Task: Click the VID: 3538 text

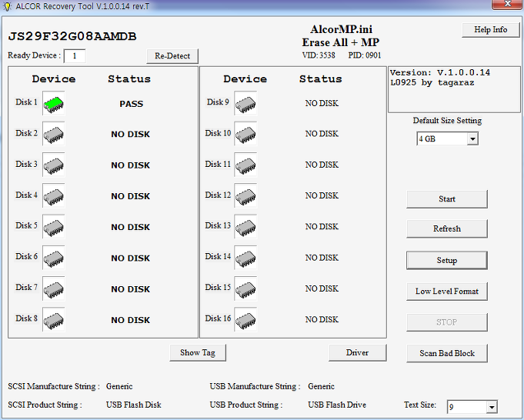Action: click(319, 55)
